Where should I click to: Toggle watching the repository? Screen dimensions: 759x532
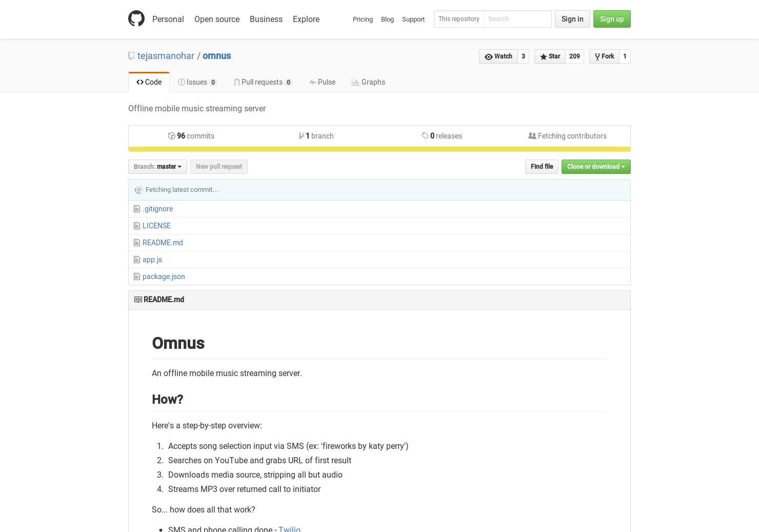click(x=500, y=56)
